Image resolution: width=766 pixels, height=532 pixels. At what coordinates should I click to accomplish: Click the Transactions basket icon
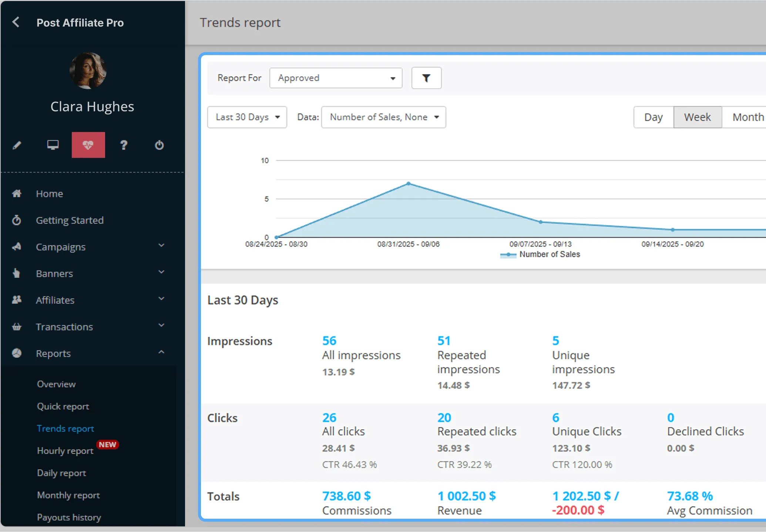tap(17, 327)
